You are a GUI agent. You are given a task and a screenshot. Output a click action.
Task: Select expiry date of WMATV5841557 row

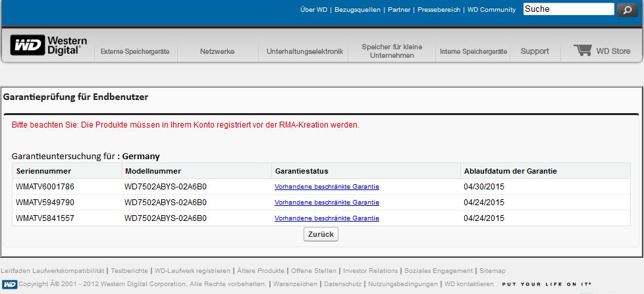point(484,218)
